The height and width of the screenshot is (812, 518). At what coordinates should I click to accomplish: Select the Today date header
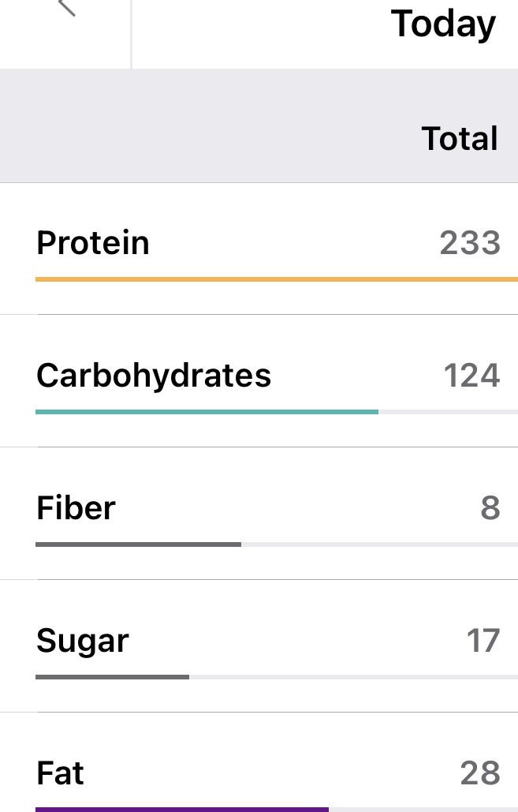pyautogui.click(x=443, y=24)
